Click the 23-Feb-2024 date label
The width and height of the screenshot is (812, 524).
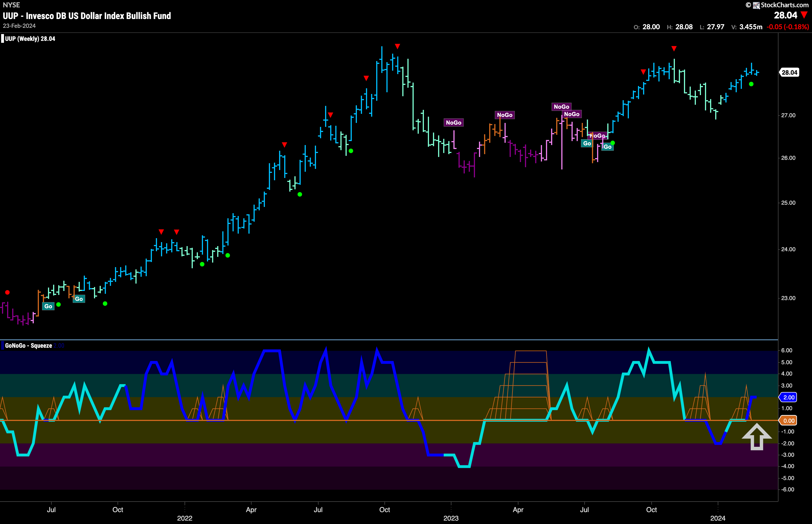(19, 26)
